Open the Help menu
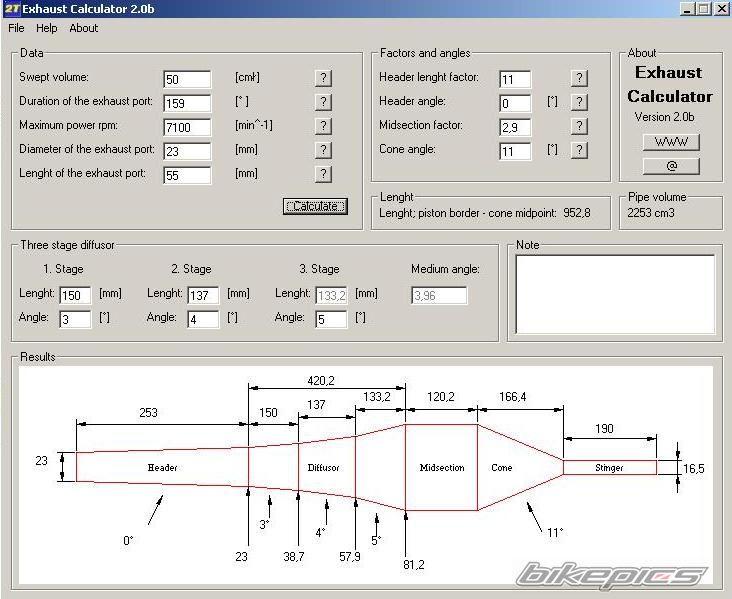Viewport: 732px width, 599px height. [47, 28]
